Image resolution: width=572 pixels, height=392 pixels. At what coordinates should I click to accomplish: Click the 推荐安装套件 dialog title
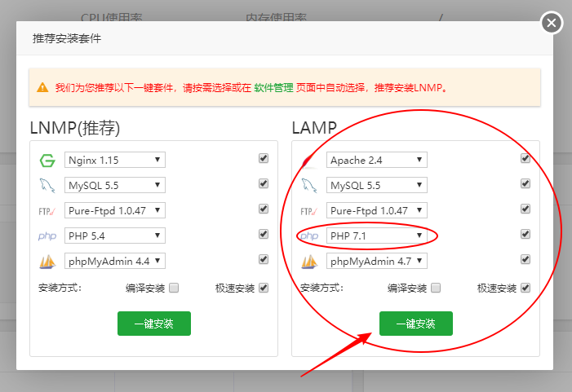point(67,38)
